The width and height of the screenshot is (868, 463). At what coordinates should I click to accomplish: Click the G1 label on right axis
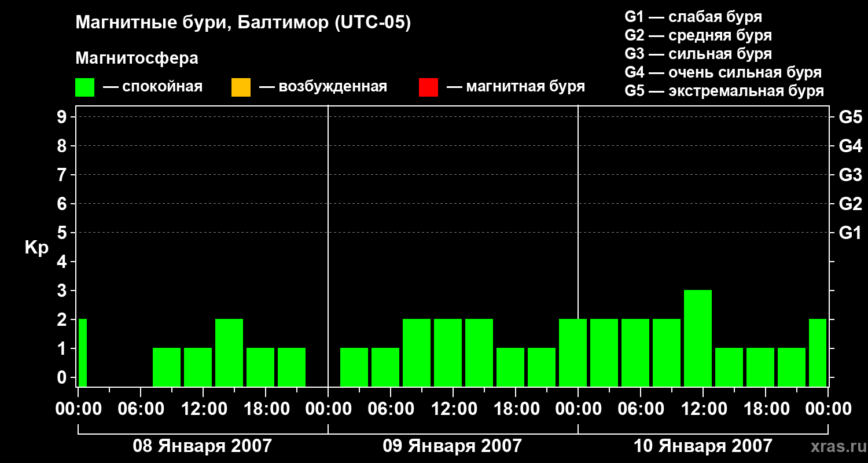tap(851, 233)
